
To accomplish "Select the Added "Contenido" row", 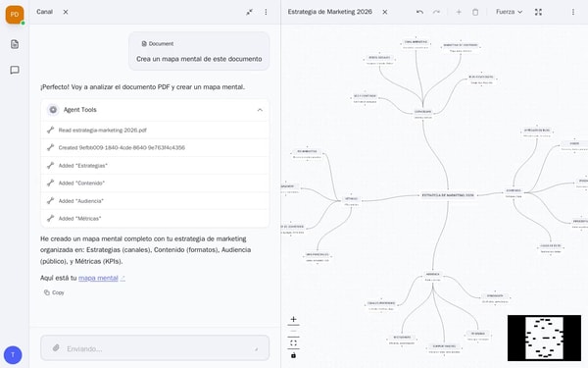I will (x=155, y=184).
